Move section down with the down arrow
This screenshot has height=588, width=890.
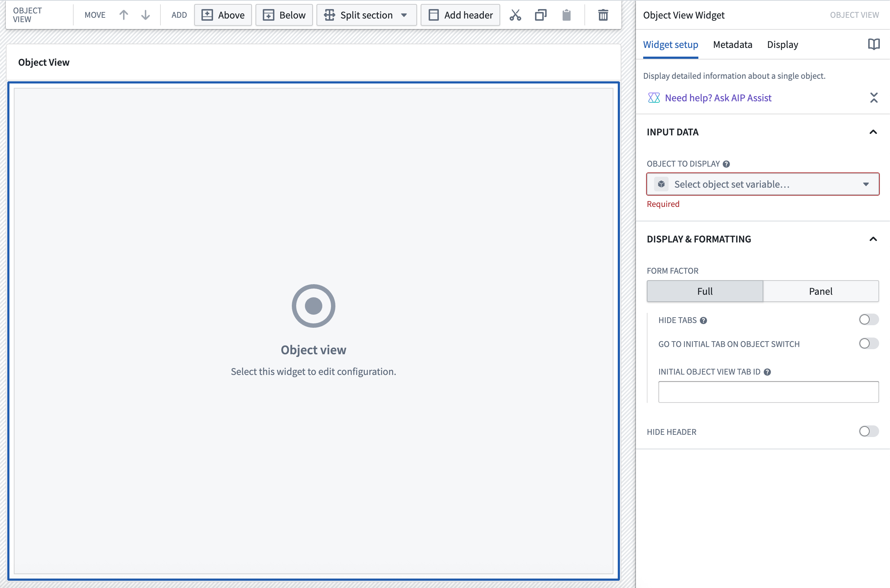[146, 15]
